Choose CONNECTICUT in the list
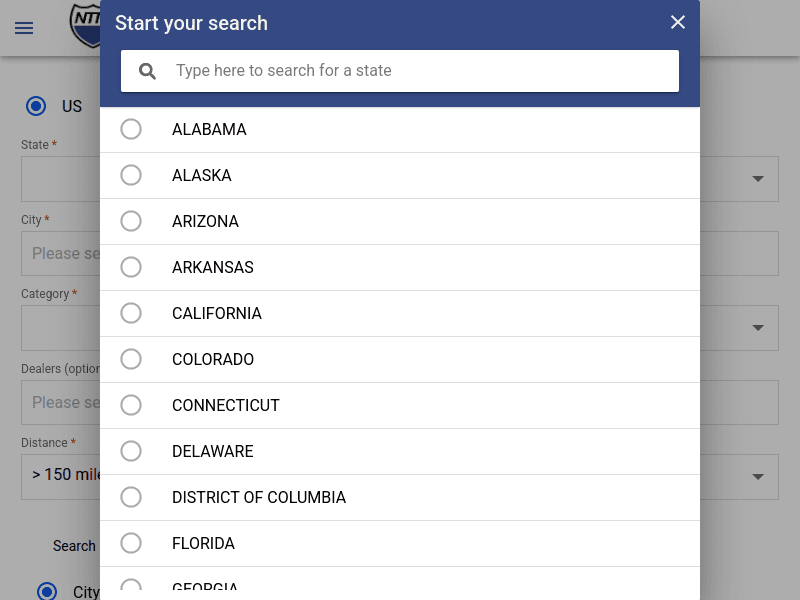 point(131,405)
